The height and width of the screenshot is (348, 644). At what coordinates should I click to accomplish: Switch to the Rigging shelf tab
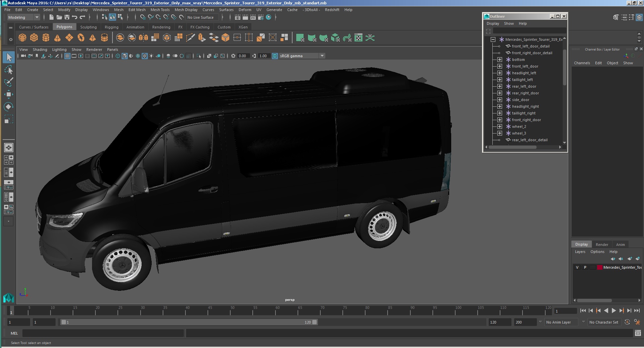(x=111, y=27)
